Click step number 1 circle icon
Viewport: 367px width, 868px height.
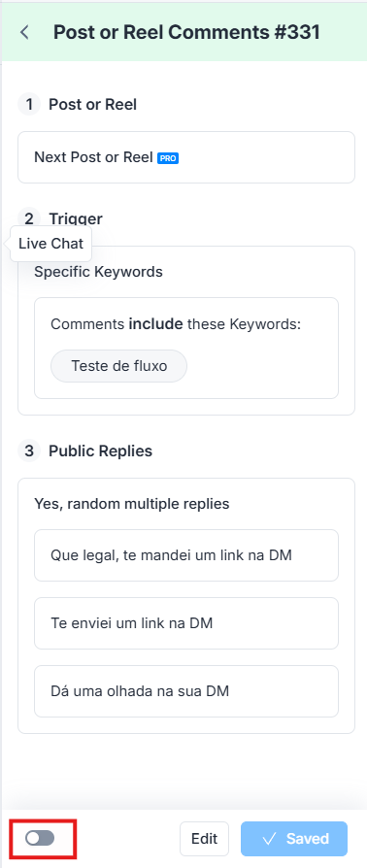coord(29,104)
